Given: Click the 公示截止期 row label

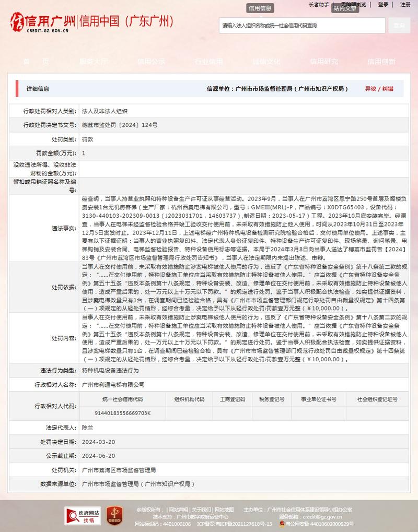Looking at the screenshot, I should (x=61, y=456).
